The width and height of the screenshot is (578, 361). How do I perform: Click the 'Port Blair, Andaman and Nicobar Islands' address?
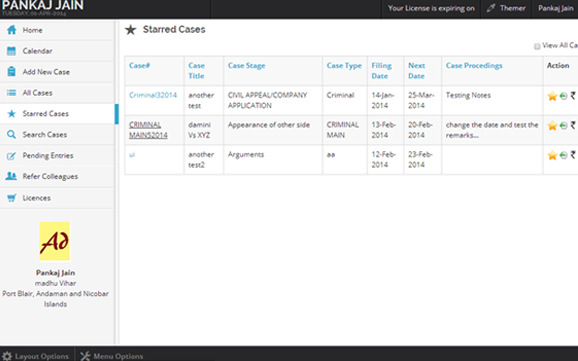coord(55,299)
